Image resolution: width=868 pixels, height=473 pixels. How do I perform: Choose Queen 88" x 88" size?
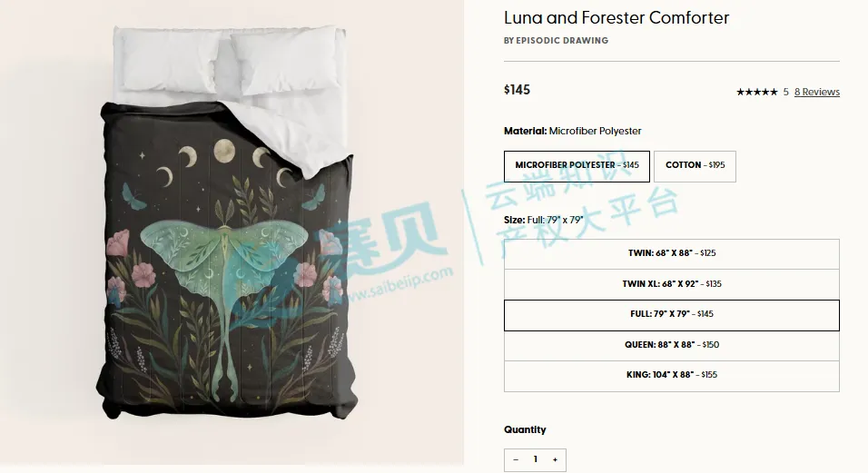point(672,345)
